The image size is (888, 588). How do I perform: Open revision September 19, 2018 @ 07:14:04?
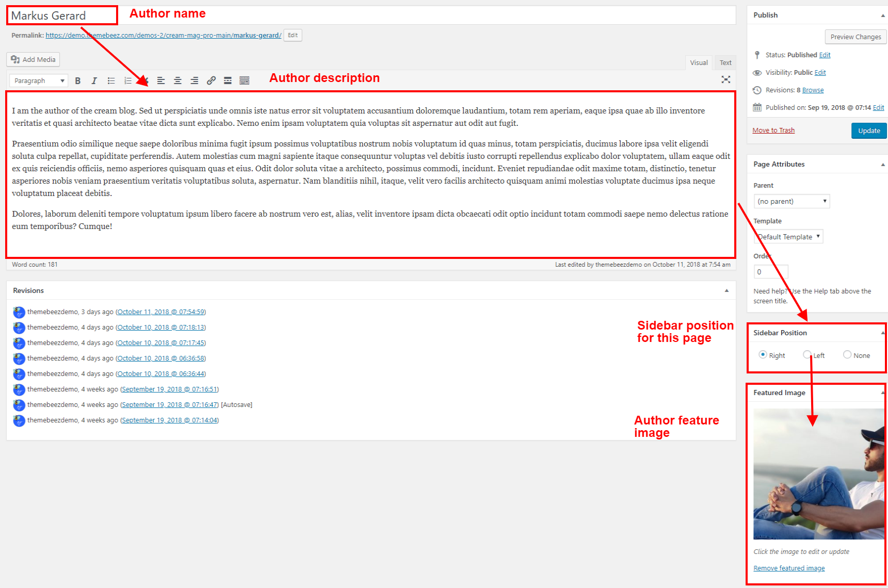coord(170,420)
